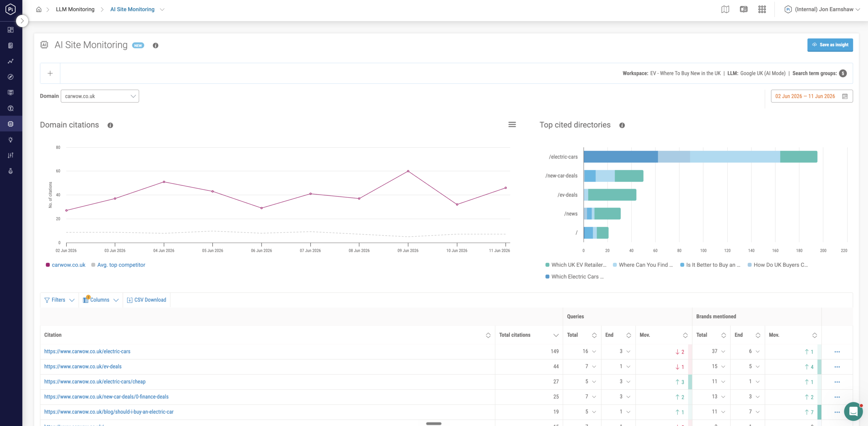Screen dimensions: 868x426
Task: Add a filter with the plus button
Action: [50, 73]
